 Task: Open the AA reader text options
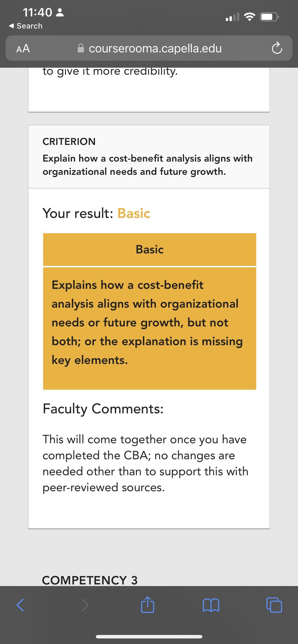pyautogui.click(x=23, y=48)
